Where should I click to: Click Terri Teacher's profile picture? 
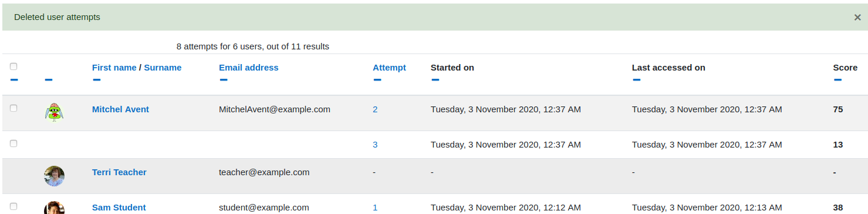tap(54, 176)
